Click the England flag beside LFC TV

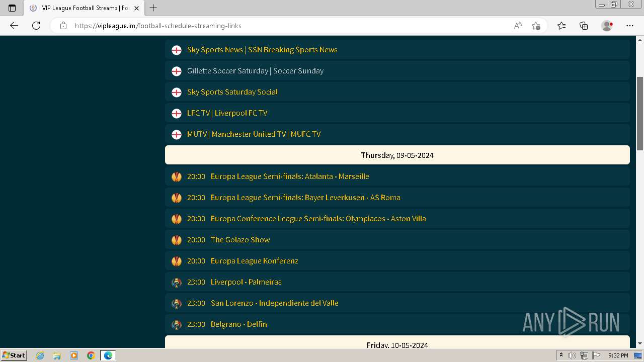[177, 113]
